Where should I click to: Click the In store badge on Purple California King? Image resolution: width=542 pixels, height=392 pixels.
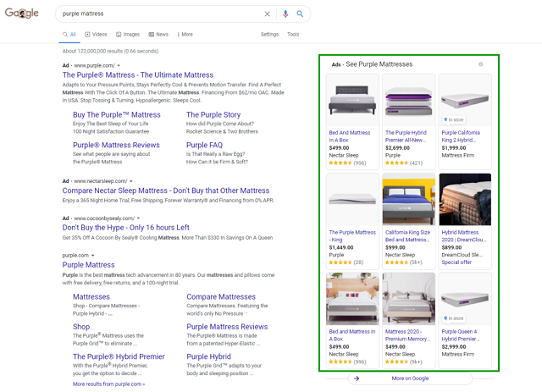454,119
